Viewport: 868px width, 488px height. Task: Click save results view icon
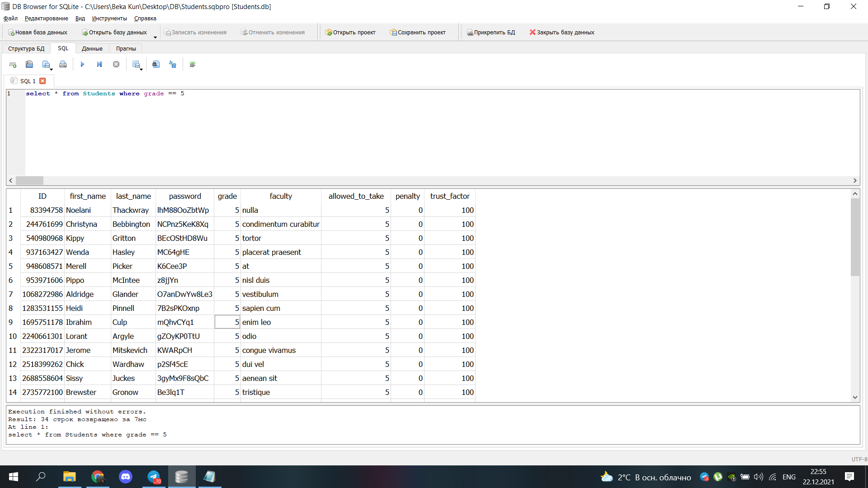point(136,65)
